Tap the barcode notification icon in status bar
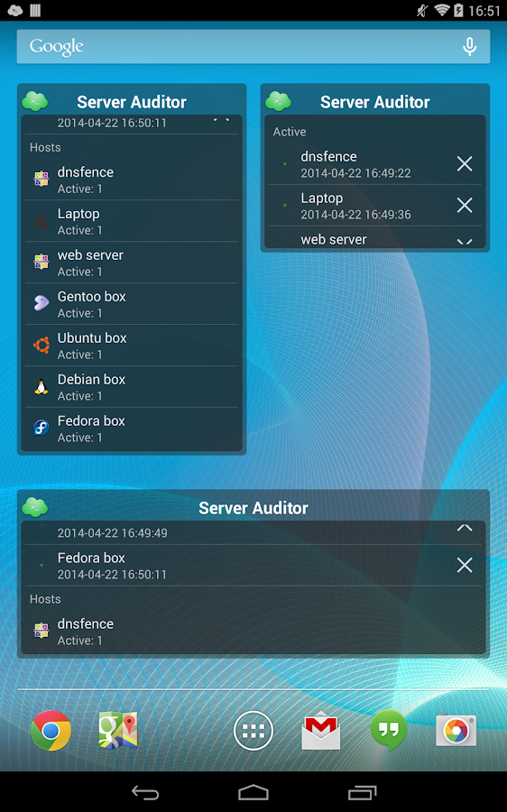The width and height of the screenshot is (507, 812). pyautogui.click(x=35, y=10)
